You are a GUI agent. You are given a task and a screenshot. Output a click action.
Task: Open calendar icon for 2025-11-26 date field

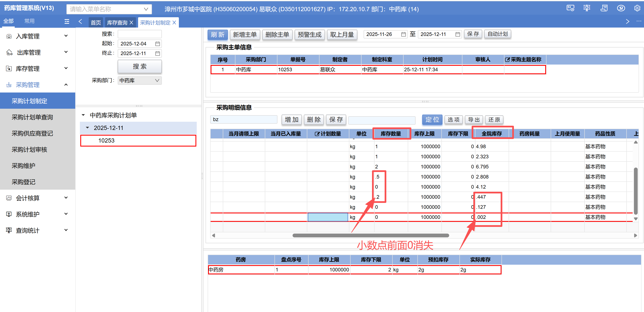coord(403,34)
